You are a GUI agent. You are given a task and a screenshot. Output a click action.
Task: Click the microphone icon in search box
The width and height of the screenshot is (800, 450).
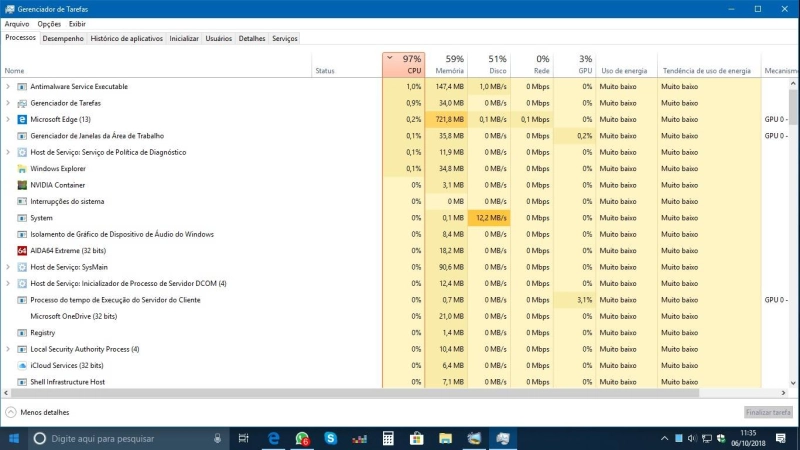[x=217, y=438]
